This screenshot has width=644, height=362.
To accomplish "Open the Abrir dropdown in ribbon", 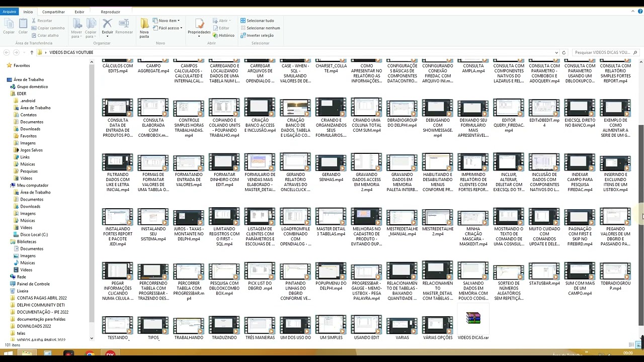I will coord(221,21).
